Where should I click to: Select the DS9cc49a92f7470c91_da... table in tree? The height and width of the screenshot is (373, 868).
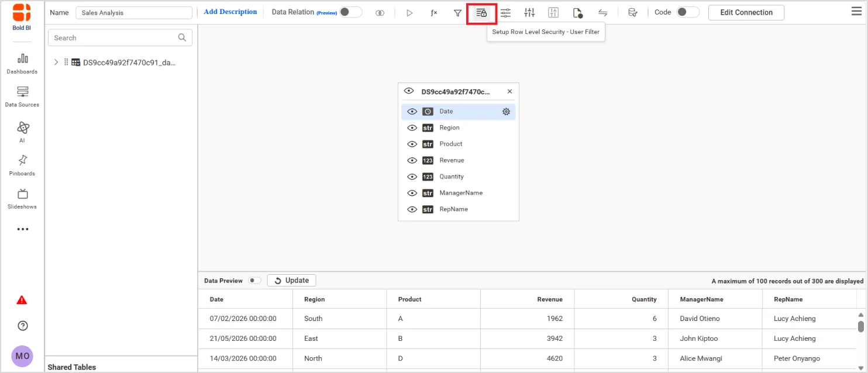(129, 63)
